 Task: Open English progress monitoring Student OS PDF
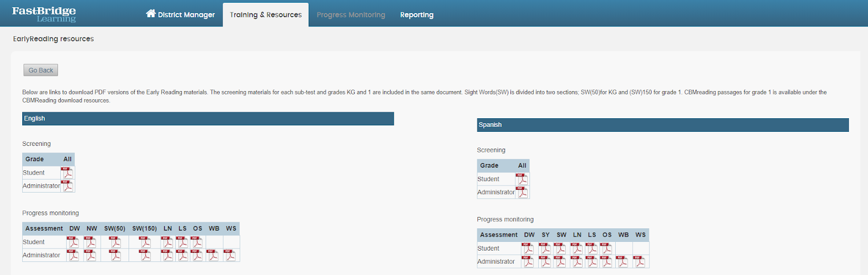(196, 242)
